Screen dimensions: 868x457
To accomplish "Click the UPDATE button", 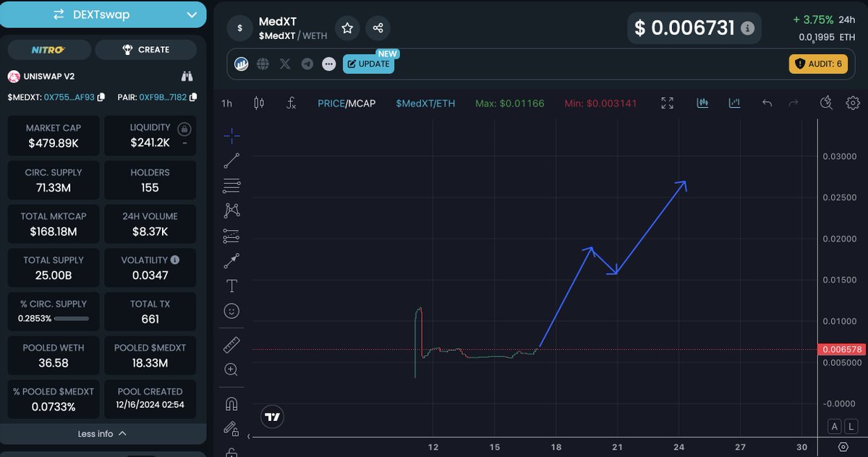I will (368, 64).
